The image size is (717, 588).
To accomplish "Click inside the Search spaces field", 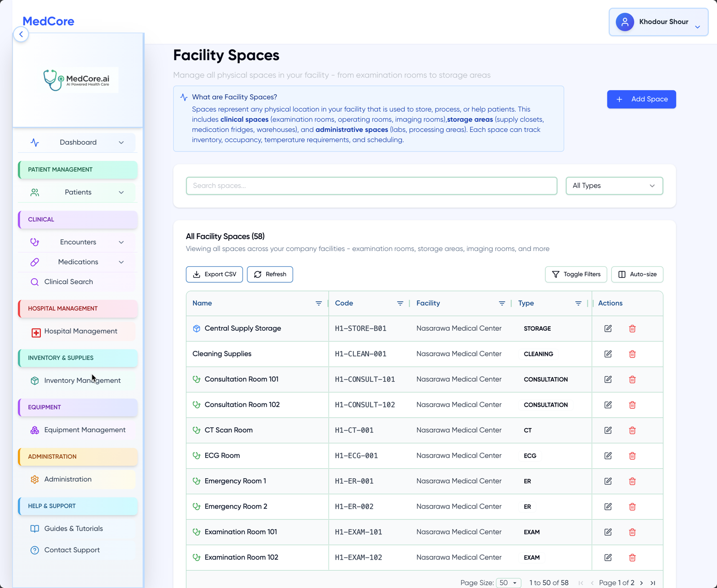I will 371,186.
